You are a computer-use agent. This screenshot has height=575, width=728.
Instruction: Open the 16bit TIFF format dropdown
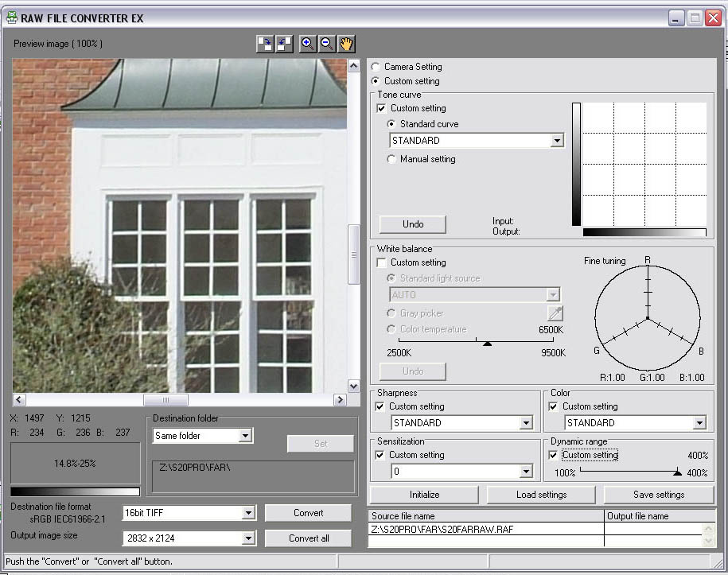(x=247, y=514)
